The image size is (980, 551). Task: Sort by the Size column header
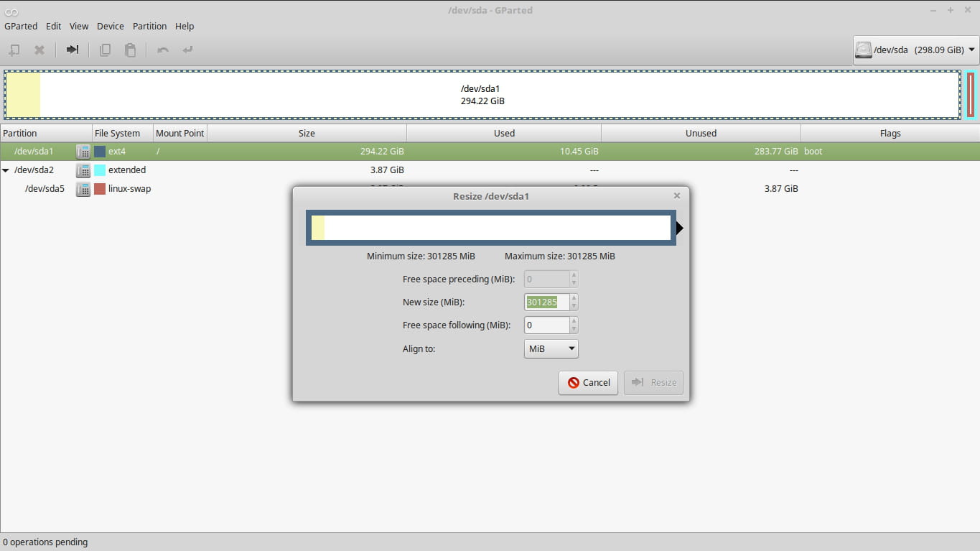click(x=307, y=133)
